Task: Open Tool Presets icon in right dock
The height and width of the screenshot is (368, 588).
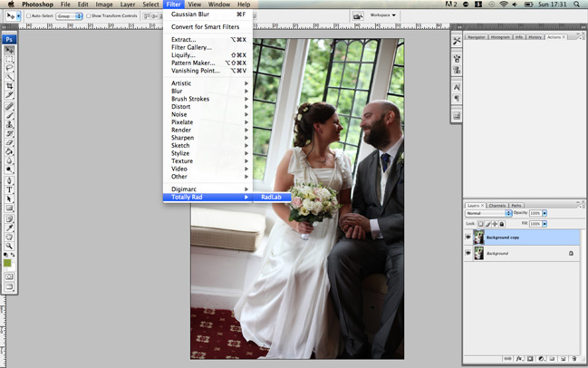Action: tap(457, 41)
